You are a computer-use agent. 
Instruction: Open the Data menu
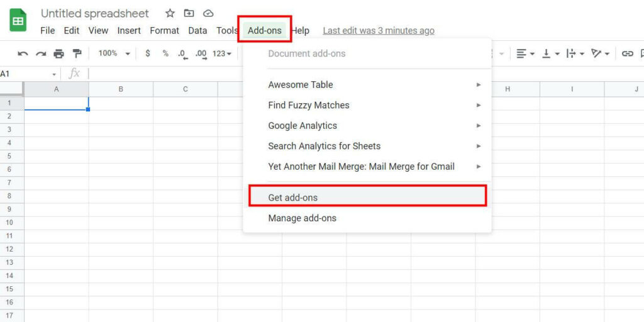(197, 30)
